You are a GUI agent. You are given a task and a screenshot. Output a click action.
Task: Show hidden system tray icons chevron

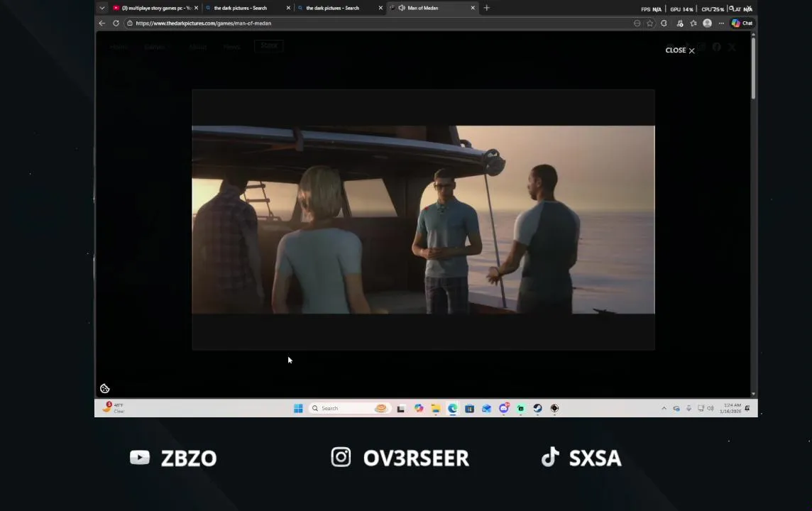click(664, 409)
